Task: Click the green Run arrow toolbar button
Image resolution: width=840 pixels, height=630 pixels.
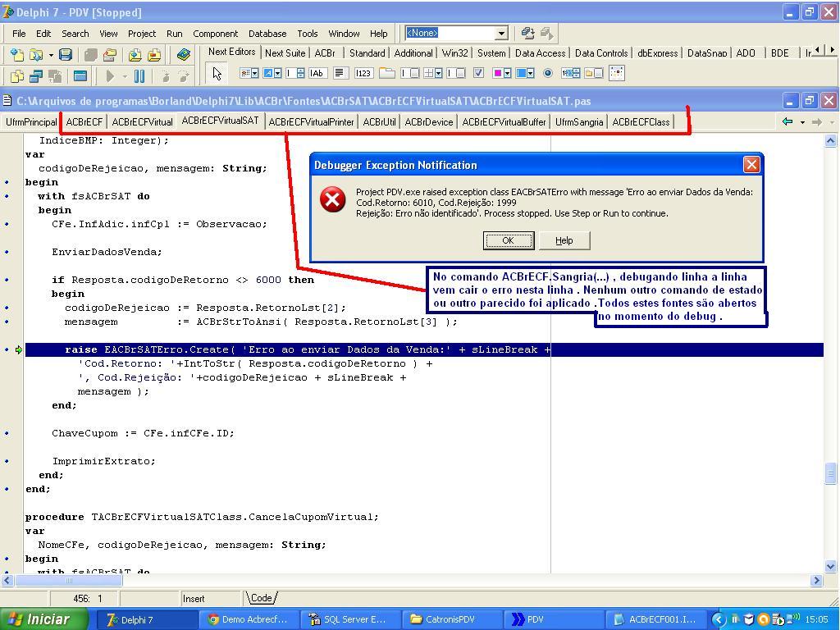Action: click(110, 76)
